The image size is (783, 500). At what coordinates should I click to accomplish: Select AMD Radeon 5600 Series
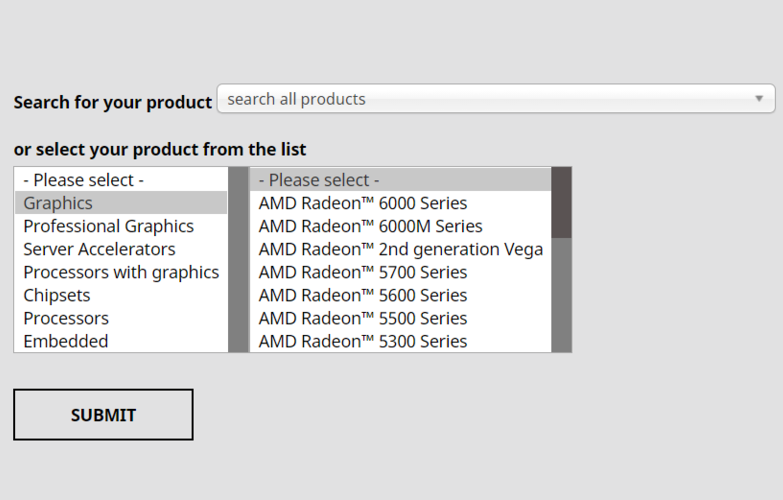point(400,295)
